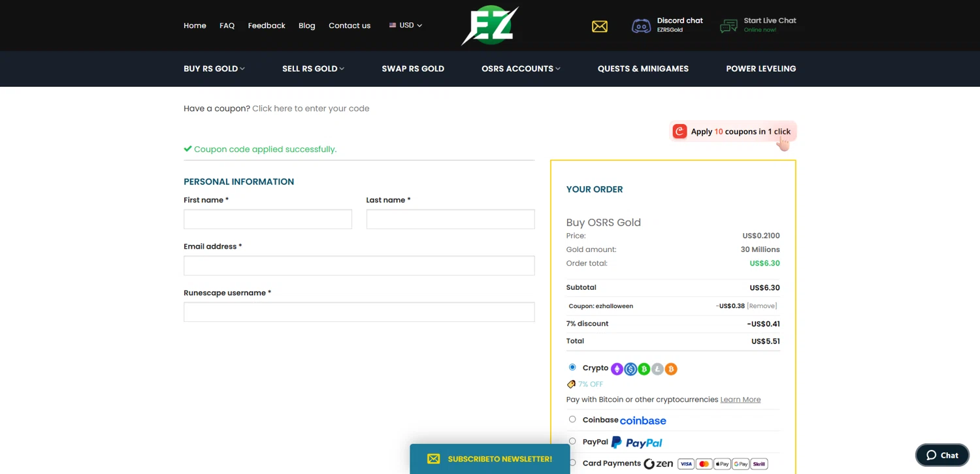Image resolution: width=980 pixels, height=474 pixels.
Task: Click the Learn More crypto link
Action: point(740,400)
